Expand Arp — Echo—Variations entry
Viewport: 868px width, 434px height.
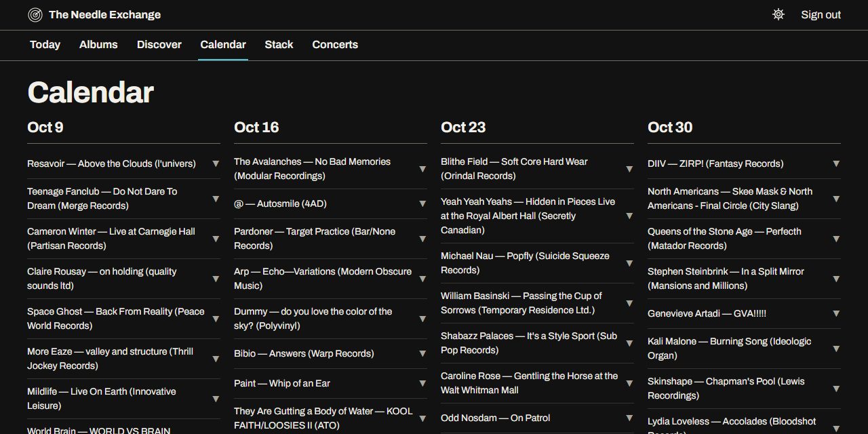[330, 279]
